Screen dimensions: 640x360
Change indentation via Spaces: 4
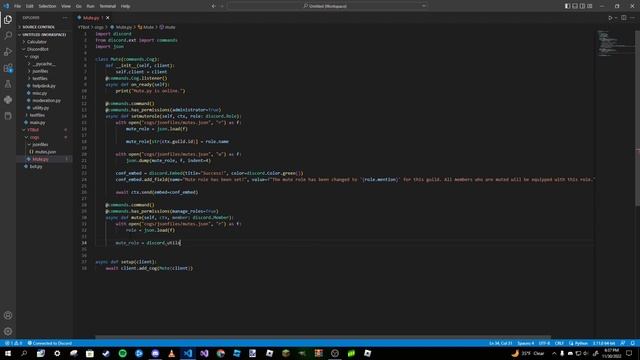coord(525,343)
